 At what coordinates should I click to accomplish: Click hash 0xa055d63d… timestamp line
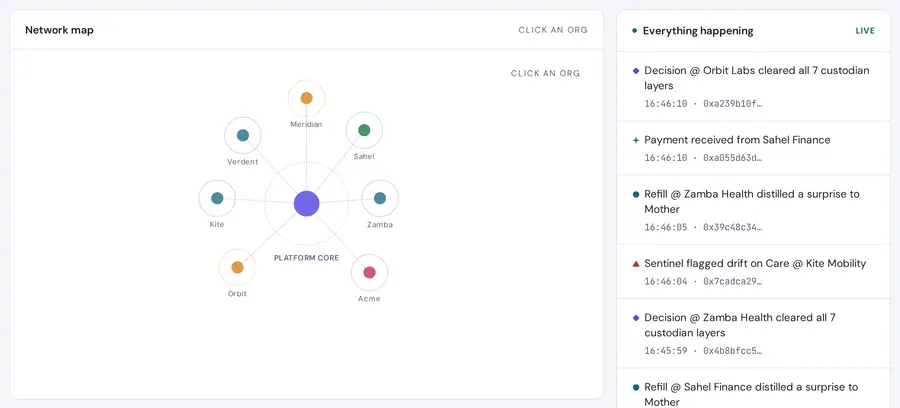pos(703,158)
